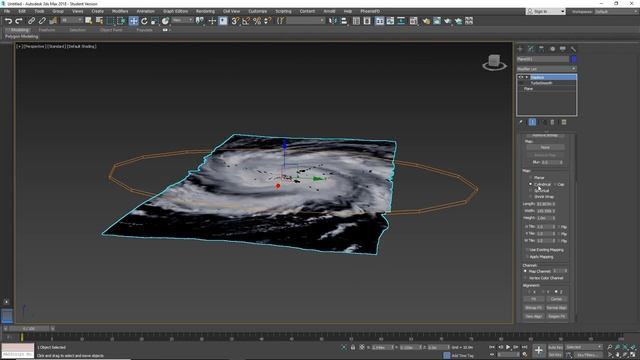The height and width of the screenshot is (360, 640).
Task: Select the Vertex Color Channel radio button
Action: point(526,278)
